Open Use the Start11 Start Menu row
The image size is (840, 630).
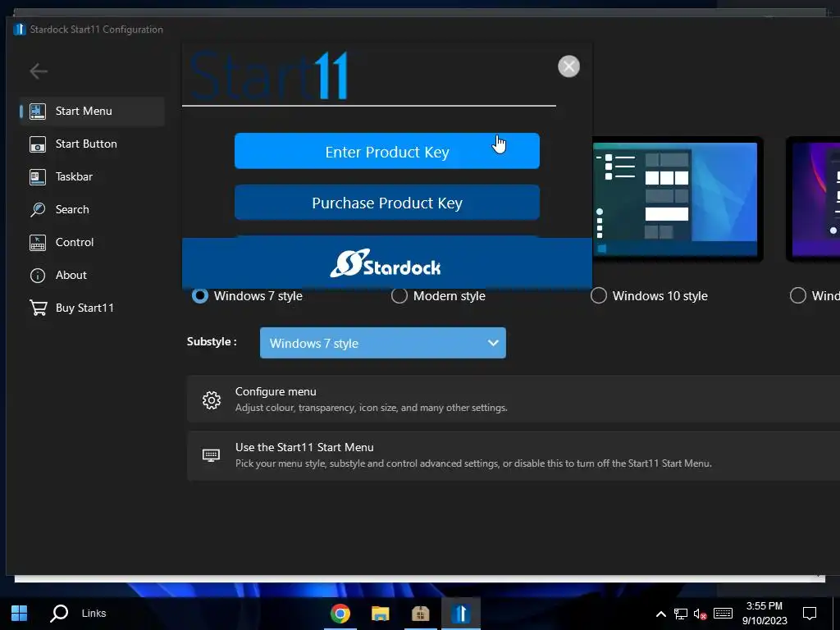514,455
